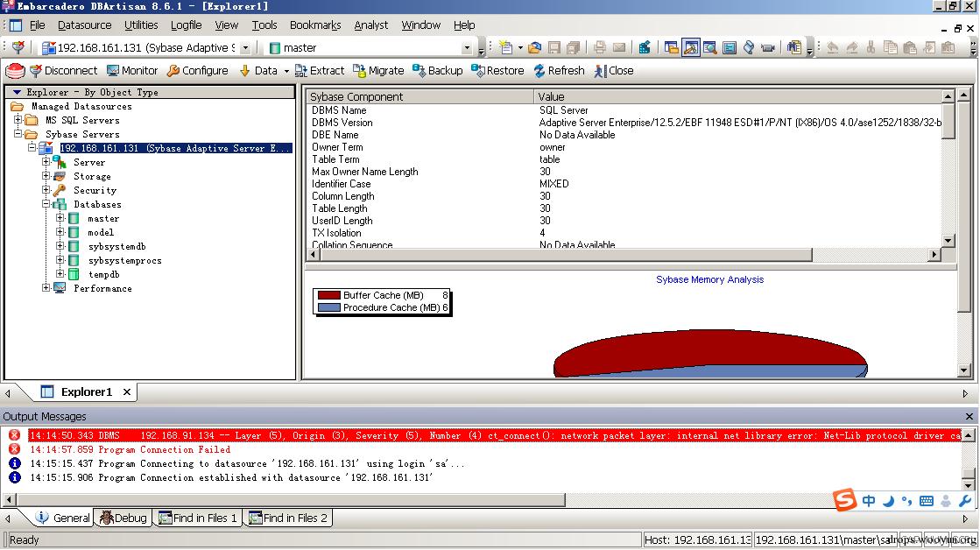Click the printer icon in the toolbar
The width and height of the screenshot is (980, 550).
click(x=600, y=47)
